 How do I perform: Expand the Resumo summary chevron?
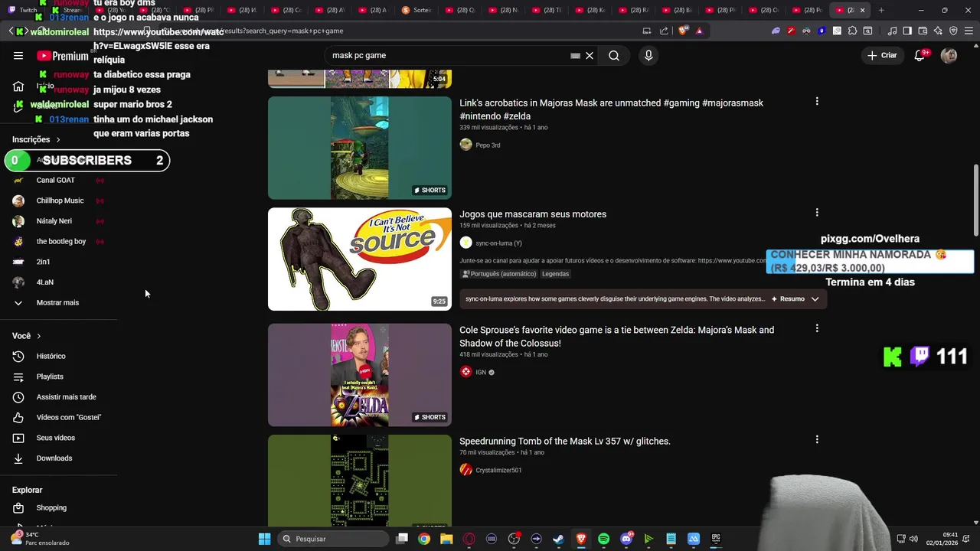(x=815, y=299)
